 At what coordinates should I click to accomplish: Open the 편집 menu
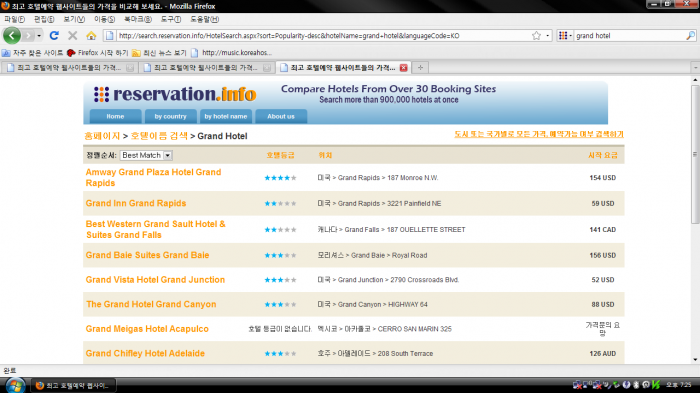44,19
